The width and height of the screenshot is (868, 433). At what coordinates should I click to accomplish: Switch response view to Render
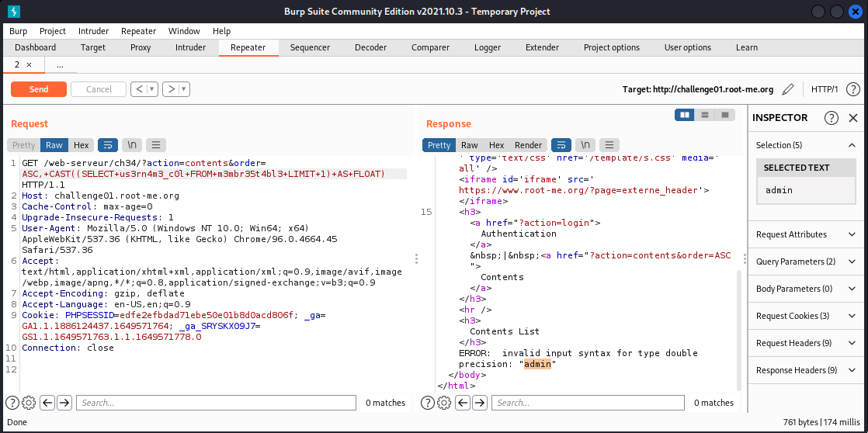[x=529, y=145]
